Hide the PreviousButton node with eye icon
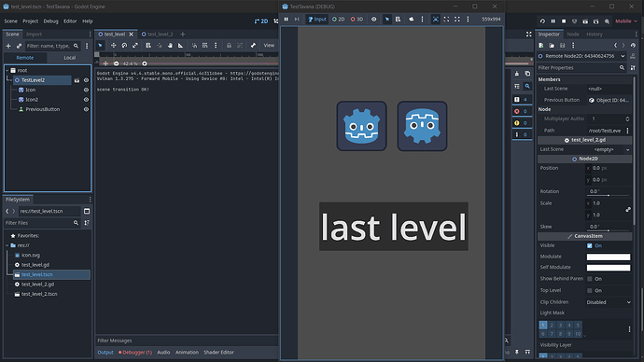This screenshot has height=362, width=644. [x=86, y=109]
